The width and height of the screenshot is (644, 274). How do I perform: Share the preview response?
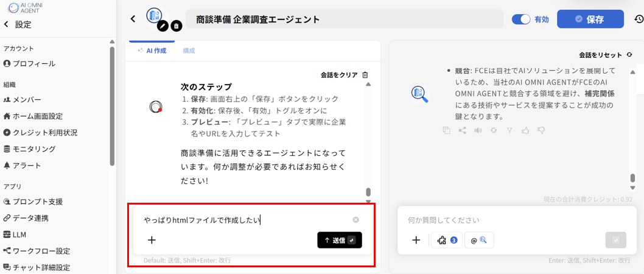(x=462, y=130)
